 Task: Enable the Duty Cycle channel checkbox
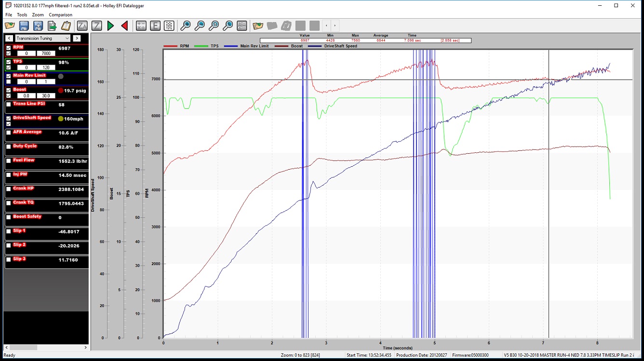[x=9, y=147]
